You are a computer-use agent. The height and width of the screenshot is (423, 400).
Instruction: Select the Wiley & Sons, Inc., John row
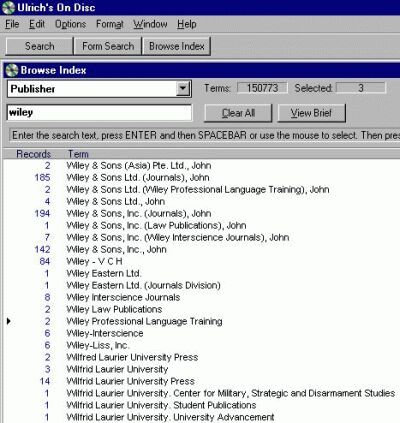pos(116,250)
